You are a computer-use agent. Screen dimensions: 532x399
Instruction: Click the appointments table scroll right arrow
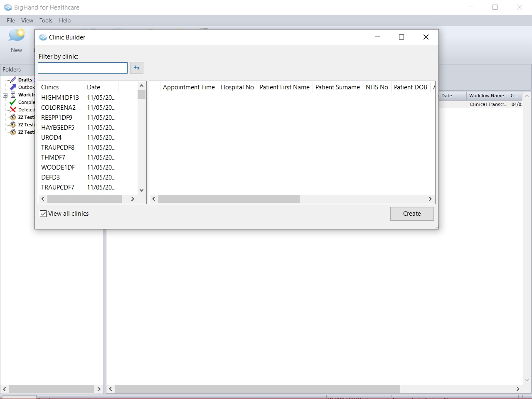coord(430,199)
